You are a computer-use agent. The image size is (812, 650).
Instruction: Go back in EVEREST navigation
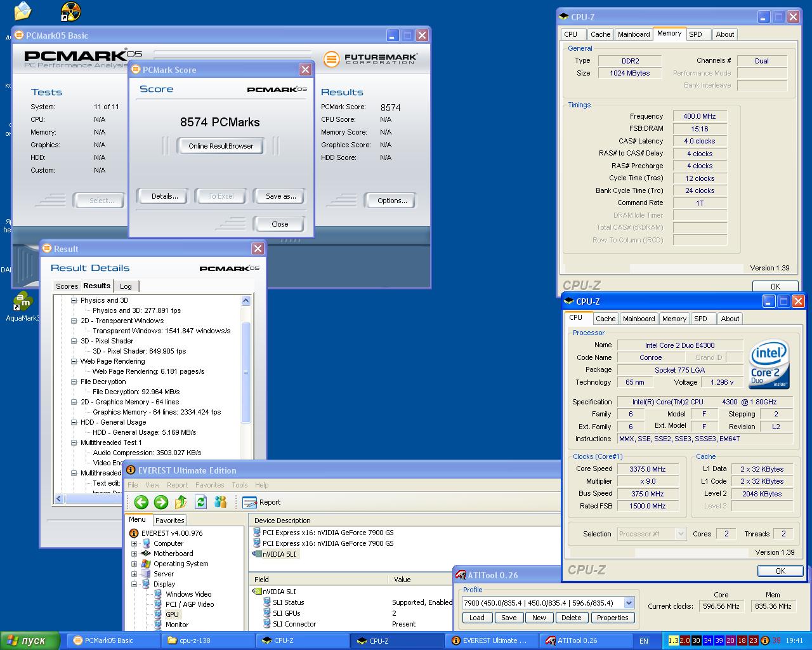(x=141, y=502)
